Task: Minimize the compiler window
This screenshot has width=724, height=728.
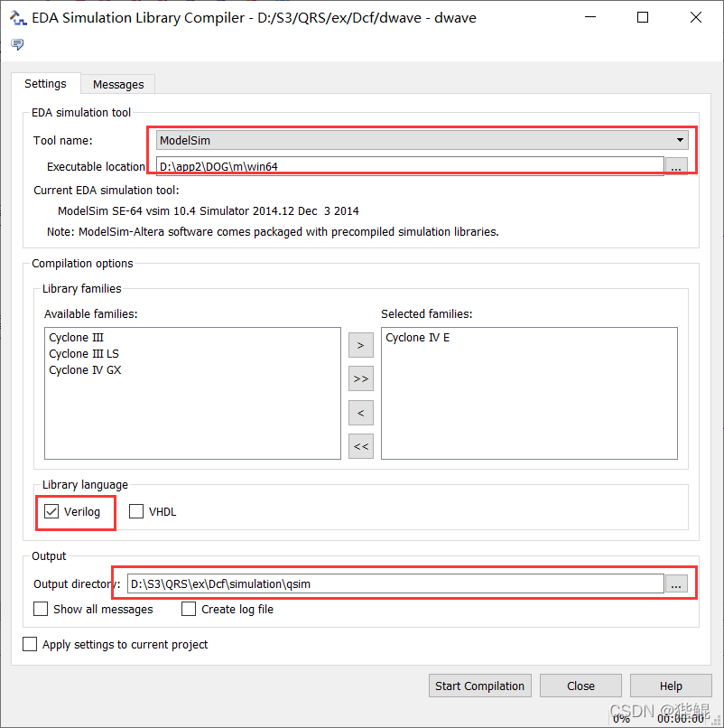Action: 590,17
